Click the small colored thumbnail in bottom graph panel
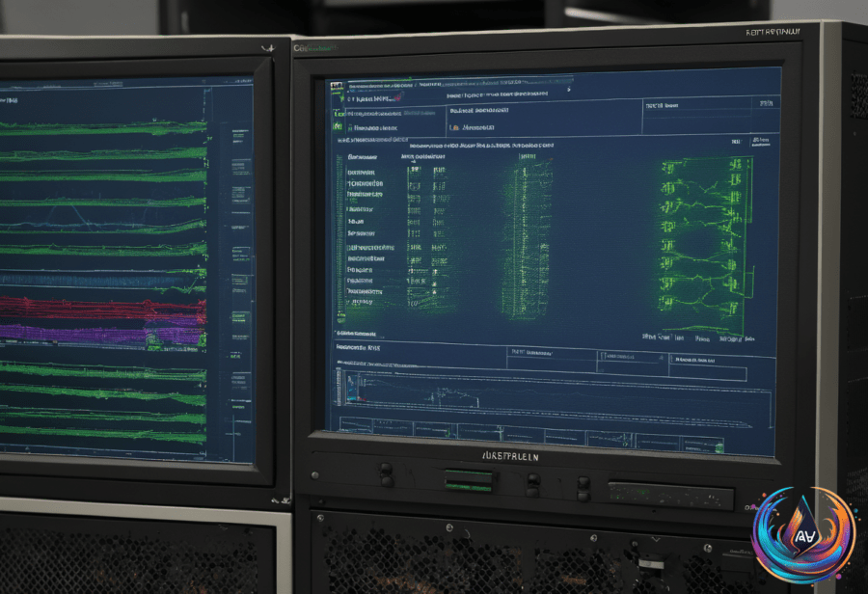This screenshot has height=594, width=868. tap(353, 386)
